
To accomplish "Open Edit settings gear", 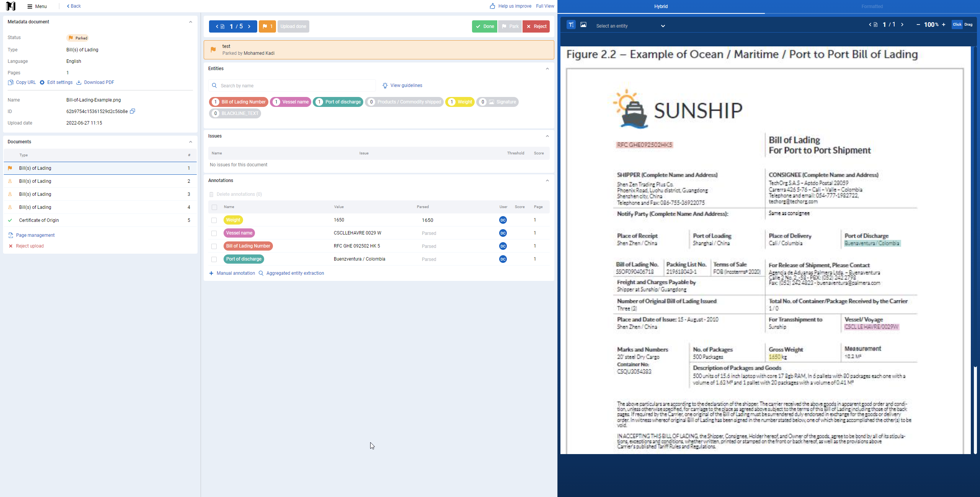I will [56, 82].
